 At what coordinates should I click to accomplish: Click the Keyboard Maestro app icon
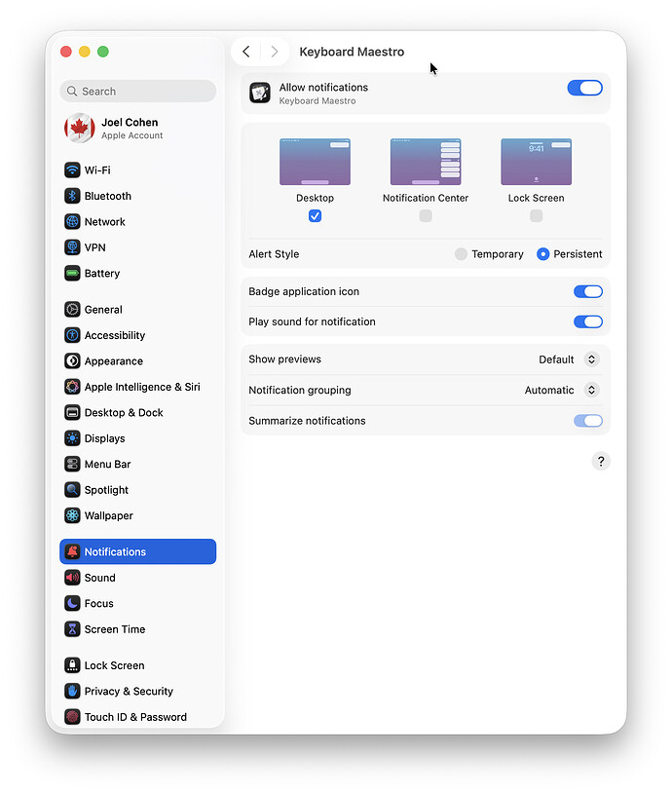(260, 94)
